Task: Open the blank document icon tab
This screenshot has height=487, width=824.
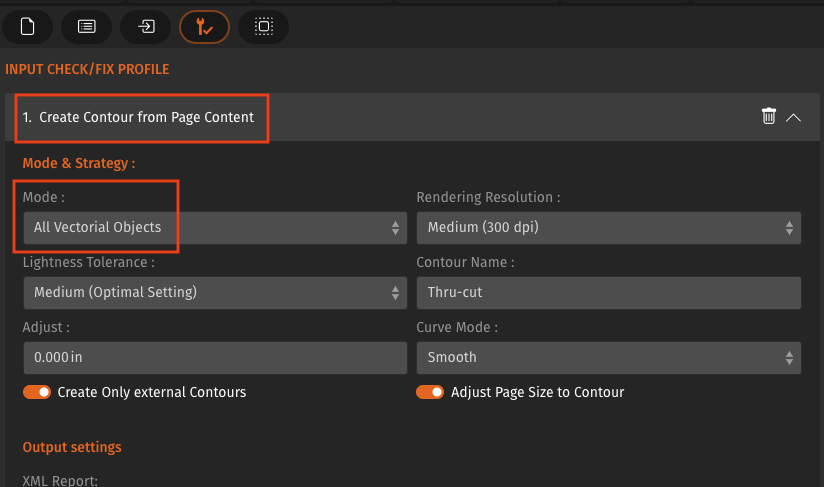Action: tap(28, 27)
